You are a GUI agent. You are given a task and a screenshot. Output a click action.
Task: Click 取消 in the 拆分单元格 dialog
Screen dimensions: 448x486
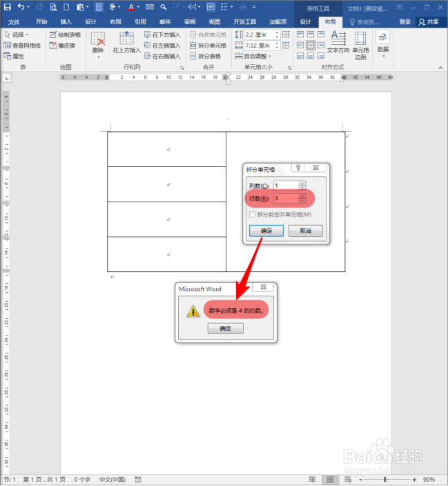tap(305, 231)
